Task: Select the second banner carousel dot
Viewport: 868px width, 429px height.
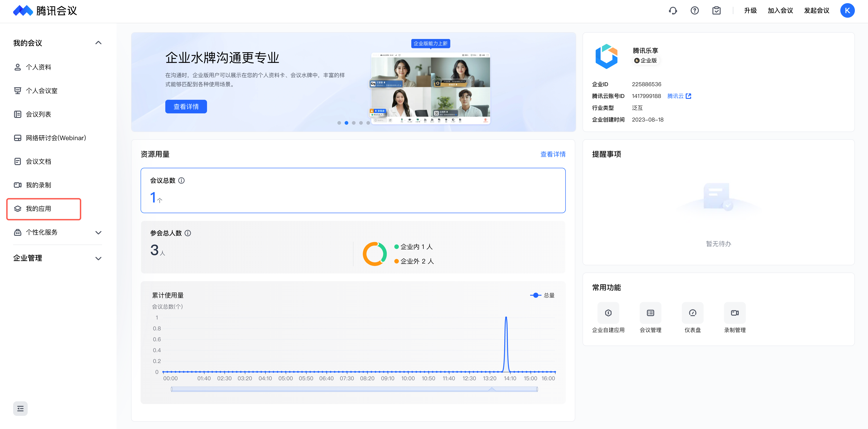Action: pos(346,123)
